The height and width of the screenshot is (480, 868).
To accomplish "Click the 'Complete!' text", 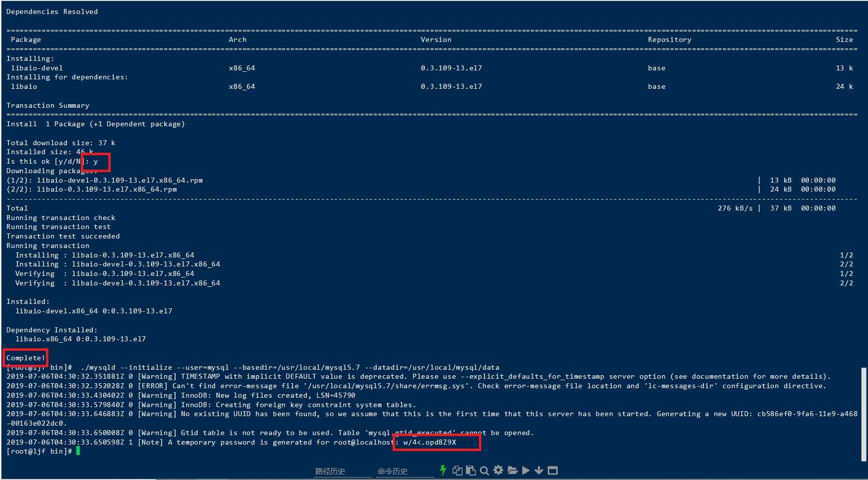I will point(26,358).
